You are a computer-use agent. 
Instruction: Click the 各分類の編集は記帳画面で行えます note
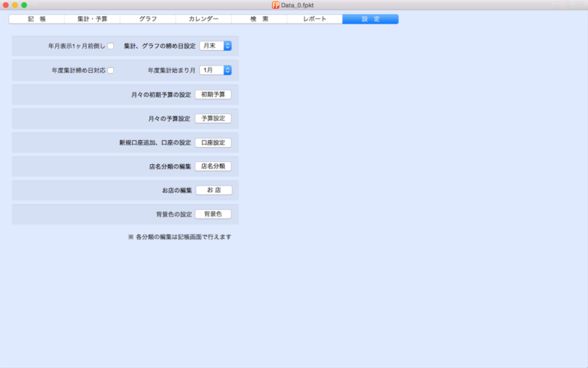click(179, 237)
